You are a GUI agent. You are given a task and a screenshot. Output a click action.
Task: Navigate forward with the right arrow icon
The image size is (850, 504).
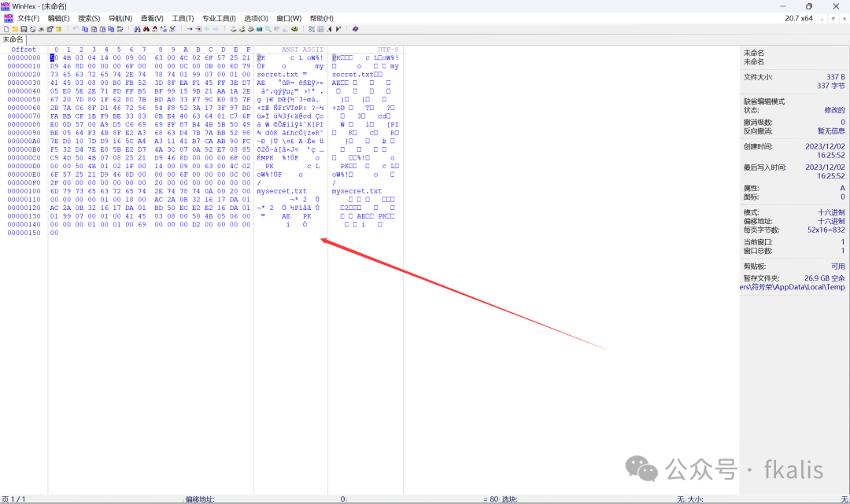pyautogui.click(x=216, y=29)
